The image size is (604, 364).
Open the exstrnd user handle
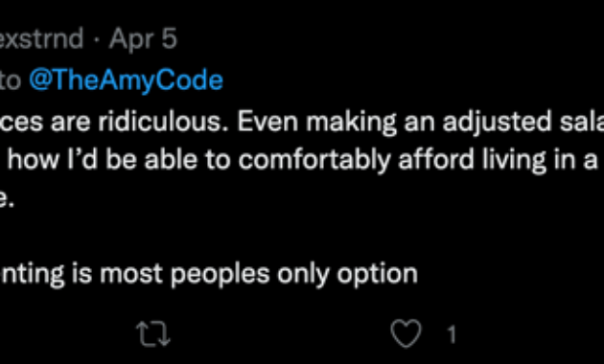[41, 38]
